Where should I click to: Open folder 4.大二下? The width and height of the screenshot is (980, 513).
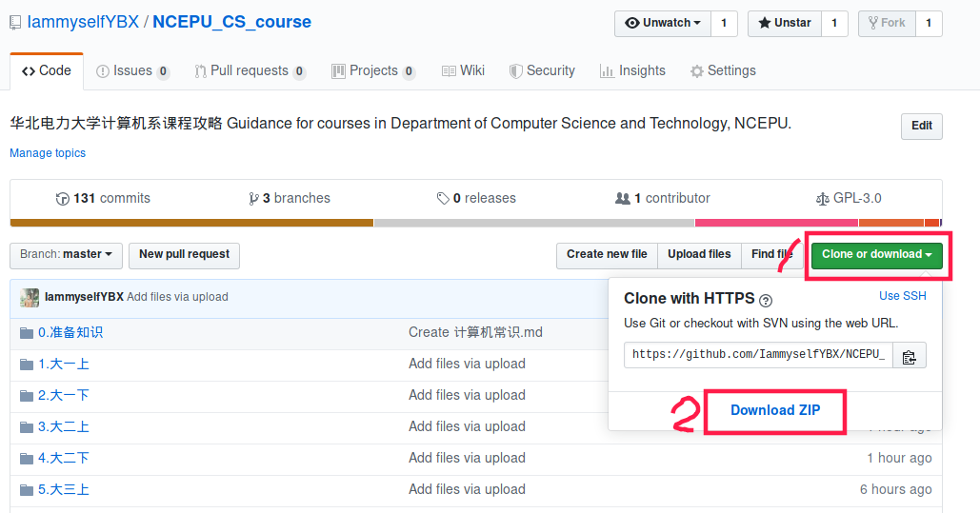[x=64, y=459]
